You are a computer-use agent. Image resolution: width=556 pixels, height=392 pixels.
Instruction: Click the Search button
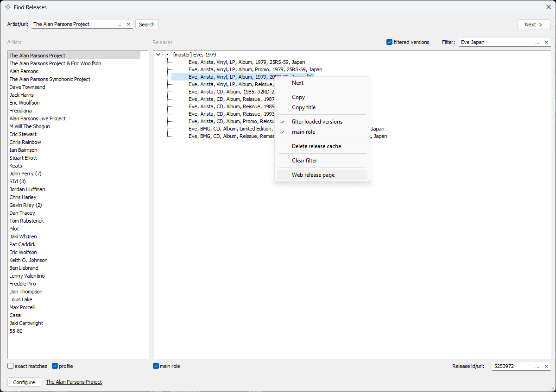pos(147,25)
